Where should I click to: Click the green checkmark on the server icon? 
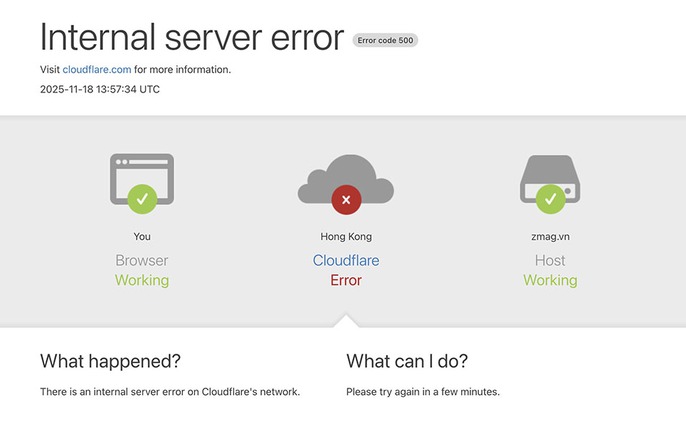tap(550, 199)
